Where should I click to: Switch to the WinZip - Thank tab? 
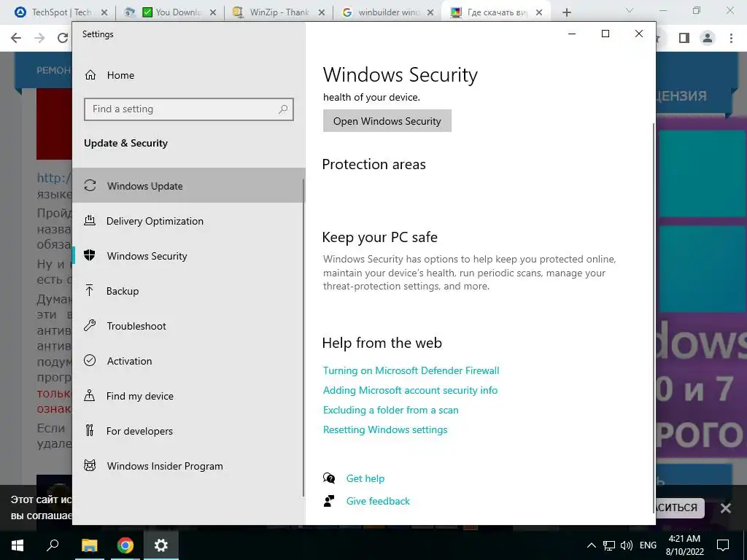[x=279, y=12]
